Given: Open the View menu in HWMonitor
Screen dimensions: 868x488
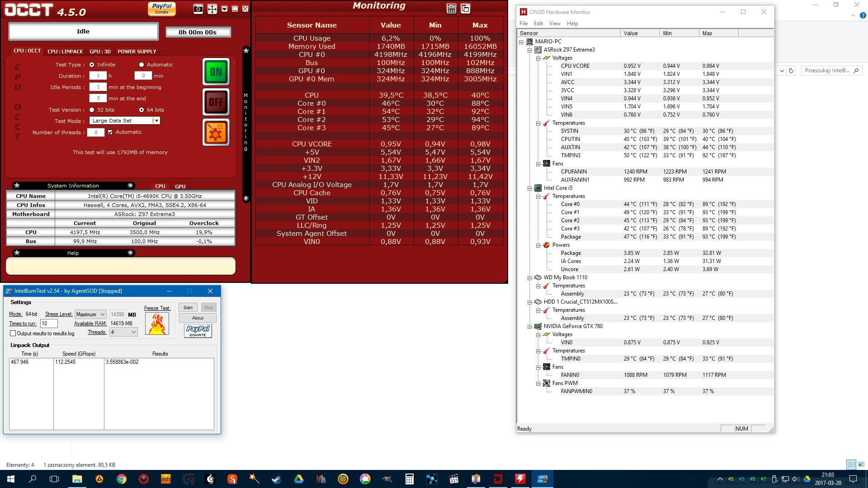Looking at the screenshot, I should coord(555,23).
